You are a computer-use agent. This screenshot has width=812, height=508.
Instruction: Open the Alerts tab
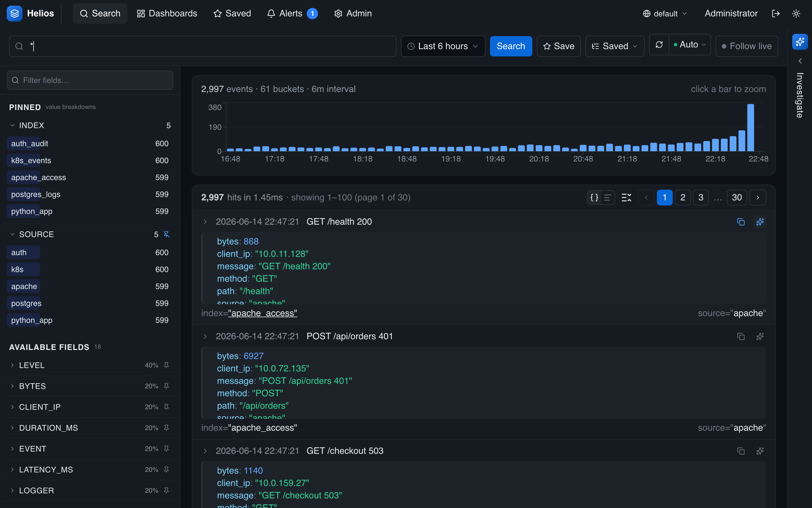[x=292, y=14]
